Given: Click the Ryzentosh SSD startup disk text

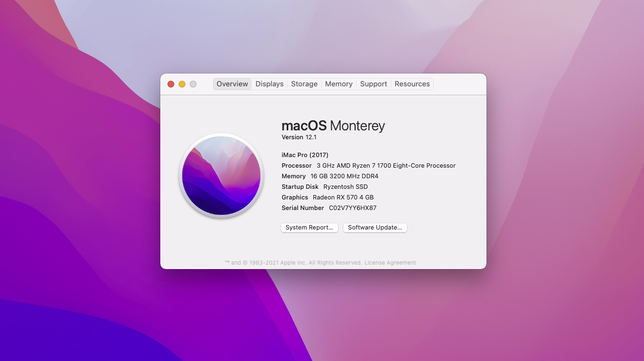Looking at the screenshot, I should coord(345,187).
